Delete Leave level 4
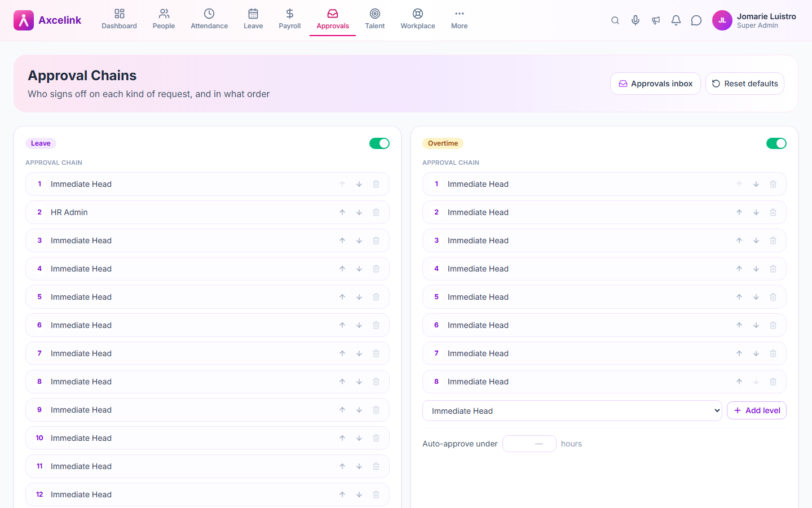 376,269
